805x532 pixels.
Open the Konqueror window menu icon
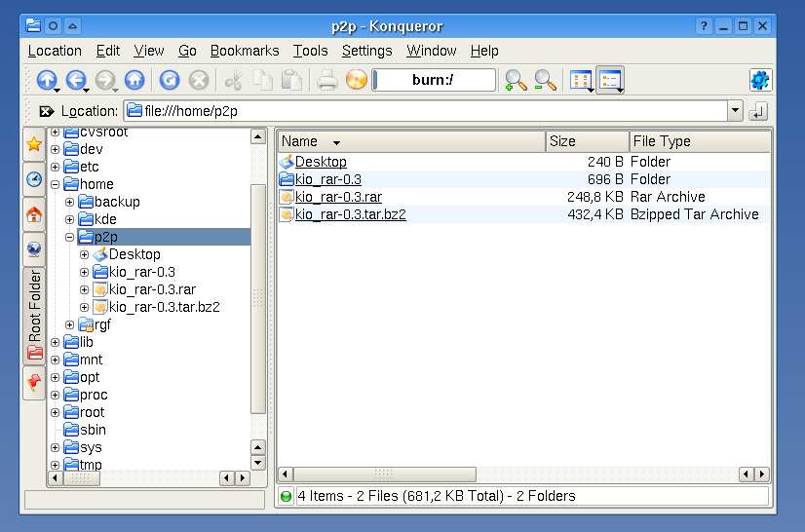click(x=33, y=25)
